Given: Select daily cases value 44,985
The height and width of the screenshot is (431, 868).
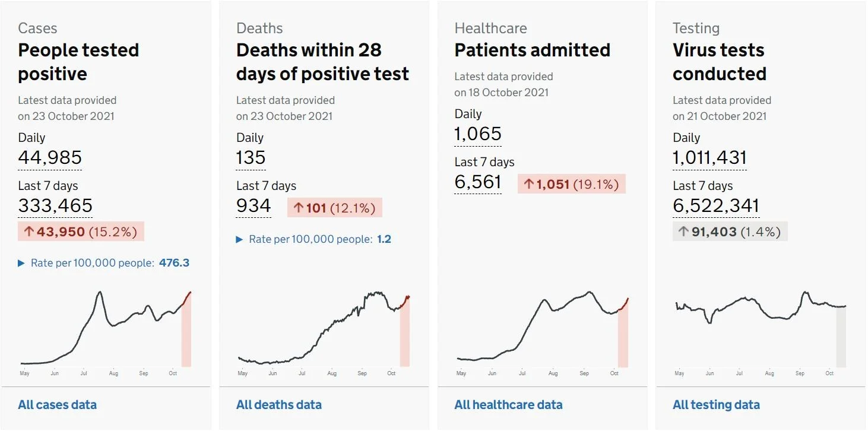Looking at the screenshot, I should coord(50,158).
